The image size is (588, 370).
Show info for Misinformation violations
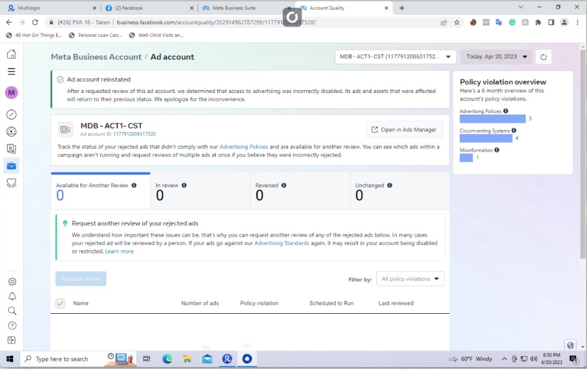coord(497,150)
